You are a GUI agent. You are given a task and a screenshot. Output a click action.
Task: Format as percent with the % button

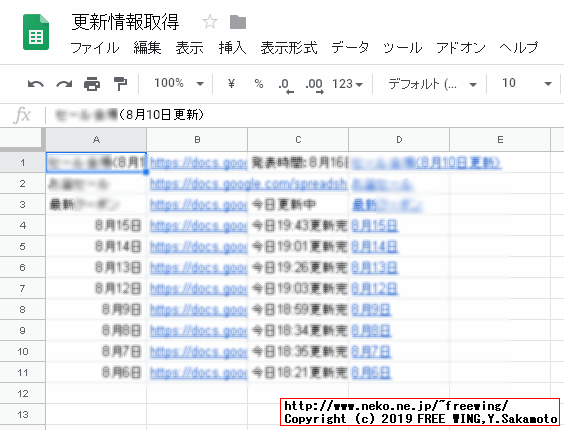tap(259, 83)
